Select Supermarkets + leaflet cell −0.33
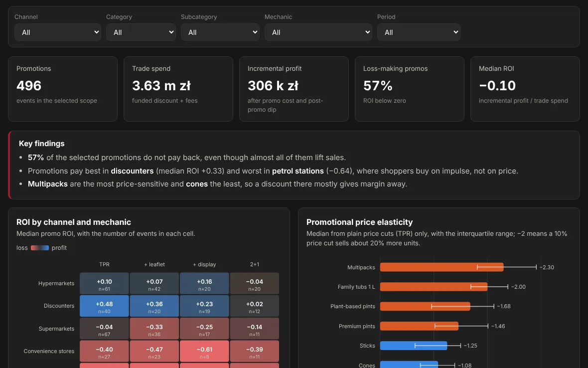Viewport: 588px width, 368px height. (154, 329)
